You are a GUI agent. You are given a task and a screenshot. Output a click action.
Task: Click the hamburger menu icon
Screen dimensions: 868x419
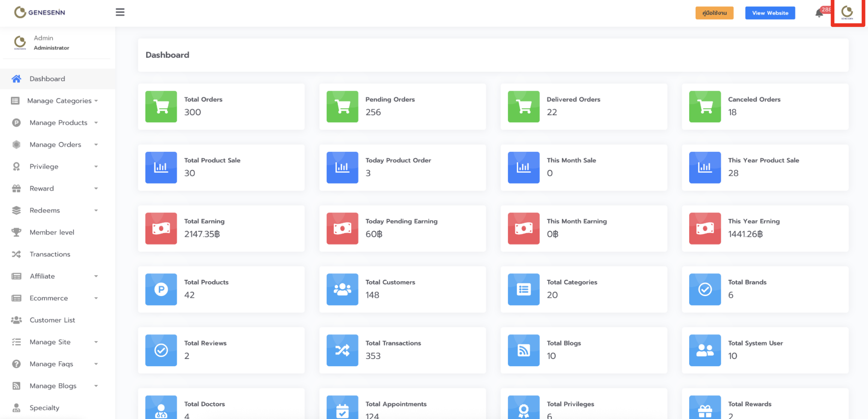pyautogui.click(x=120, y=12)
